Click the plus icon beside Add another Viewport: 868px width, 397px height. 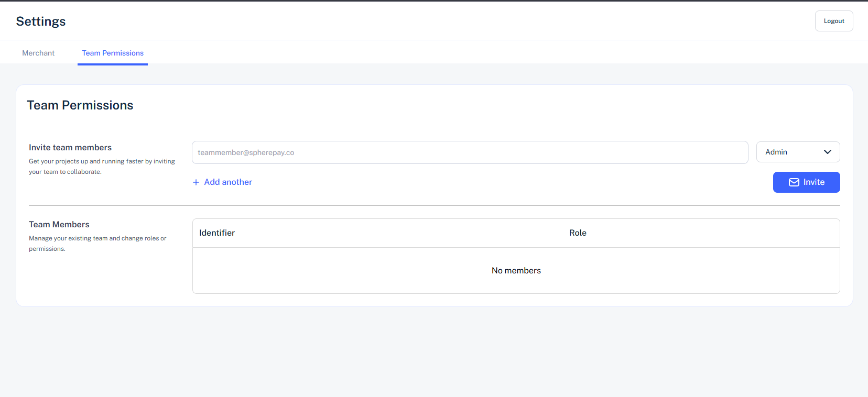coord(196,182)
